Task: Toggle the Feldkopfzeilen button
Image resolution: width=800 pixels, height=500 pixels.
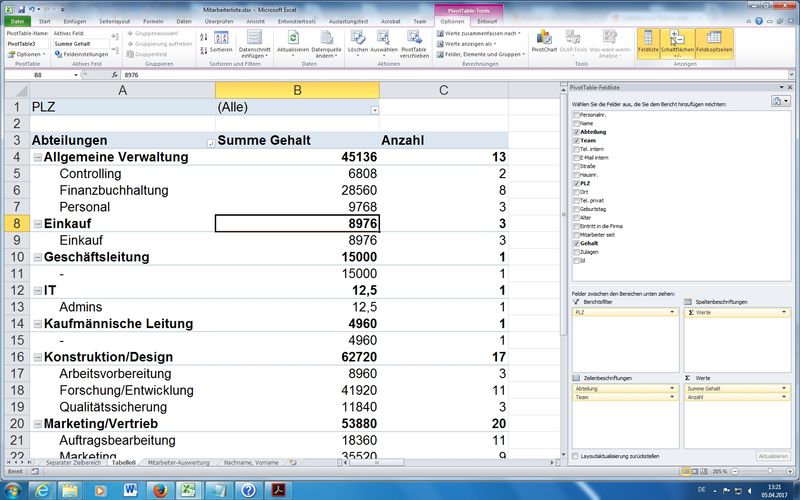Action: coord(714,40)
